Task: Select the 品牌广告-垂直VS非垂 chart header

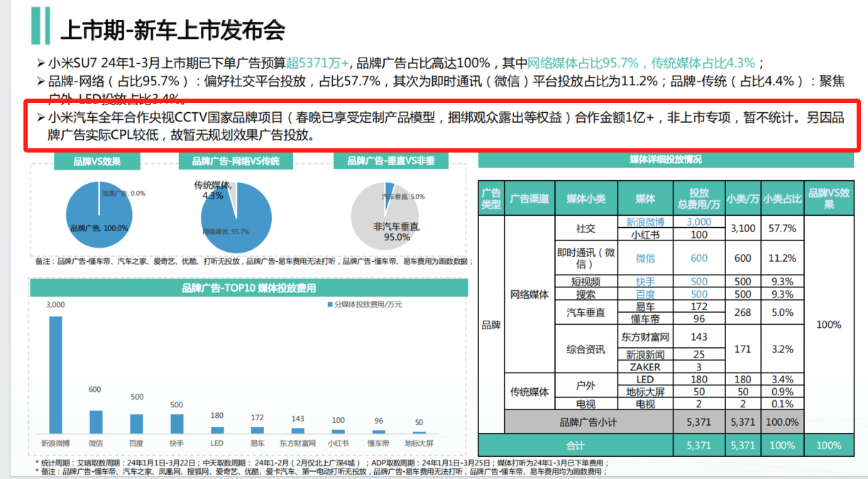Action: tap(390, 161)
